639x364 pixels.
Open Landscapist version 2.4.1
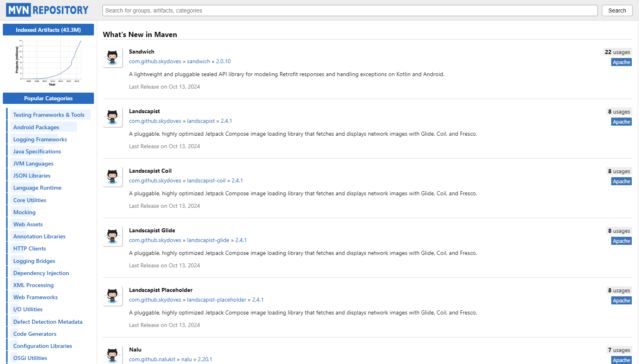coord(226,121)
